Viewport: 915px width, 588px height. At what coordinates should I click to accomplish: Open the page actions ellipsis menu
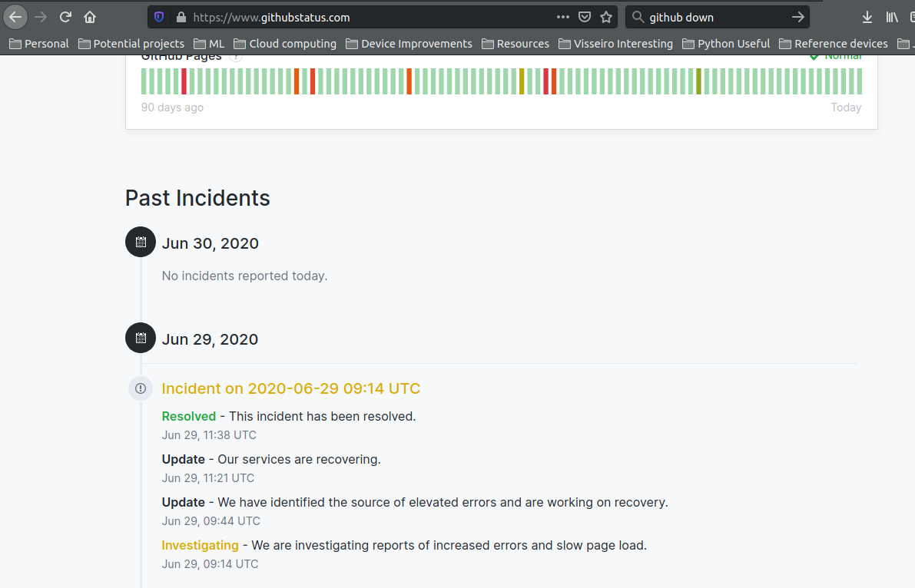tap(562, 16)
